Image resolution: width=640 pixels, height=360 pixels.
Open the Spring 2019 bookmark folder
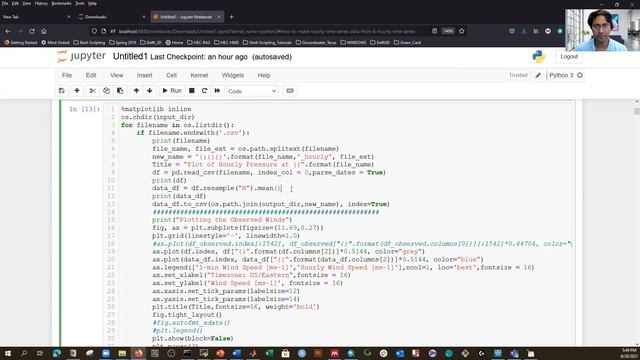click(x=123, y=42)
